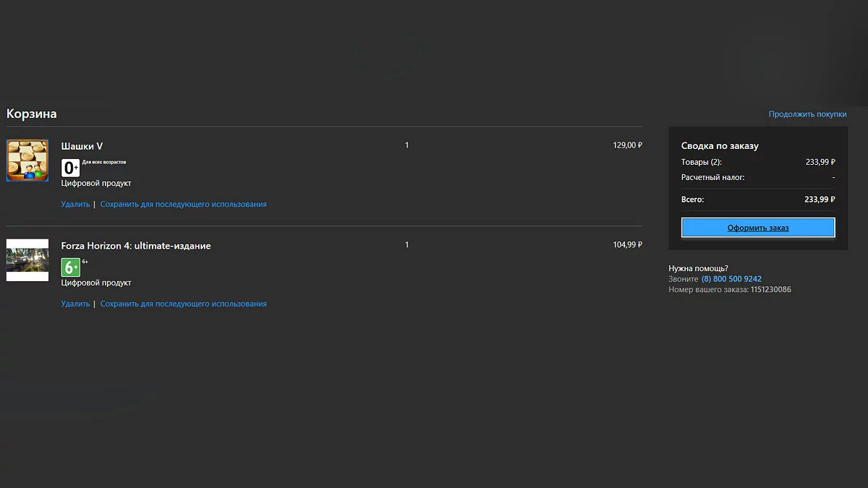Screen dimensions: 868x488
Task: Remove Forza Horizon 4 via Удалить link
Action: click(75, 304)
